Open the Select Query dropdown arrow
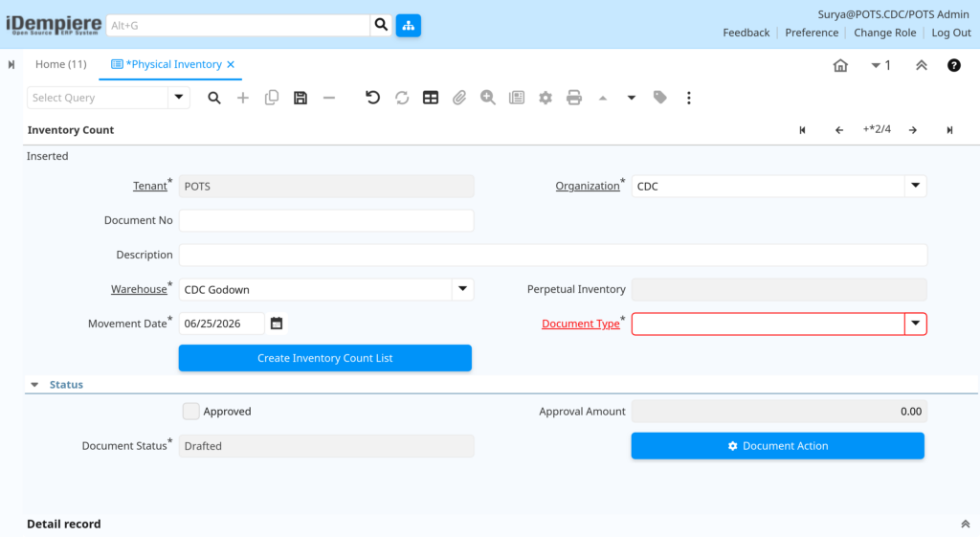This screenshot has width=980, height=537. [x=179, y=98]
